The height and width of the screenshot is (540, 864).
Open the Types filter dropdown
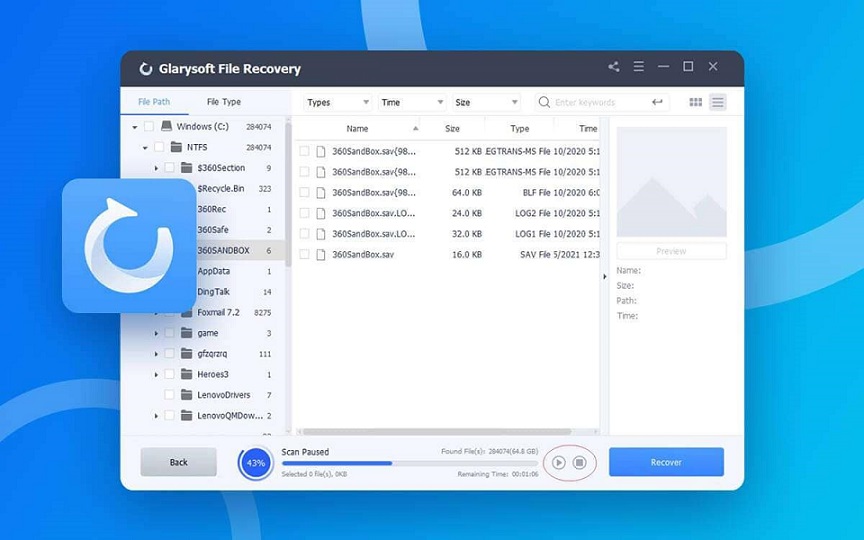point(338,102)
